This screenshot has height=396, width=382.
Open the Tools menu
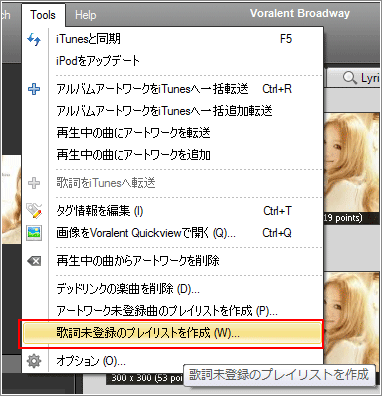[x=43, y=15]
